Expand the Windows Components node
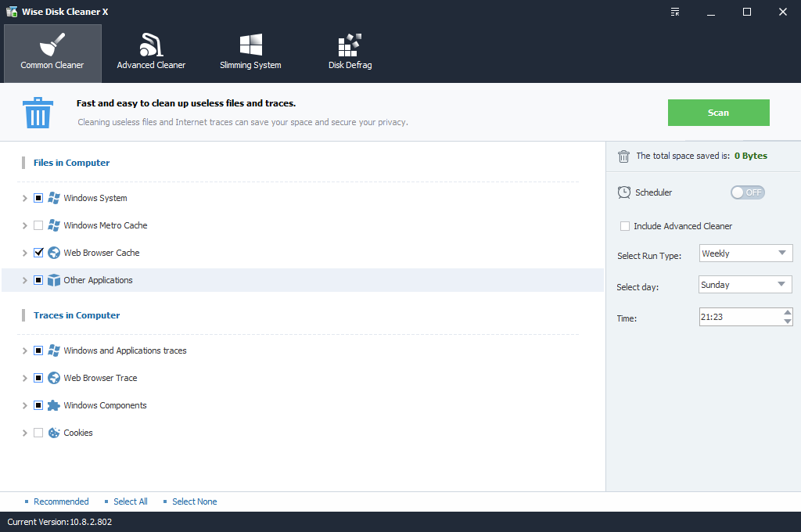 (x=24, y=405)
